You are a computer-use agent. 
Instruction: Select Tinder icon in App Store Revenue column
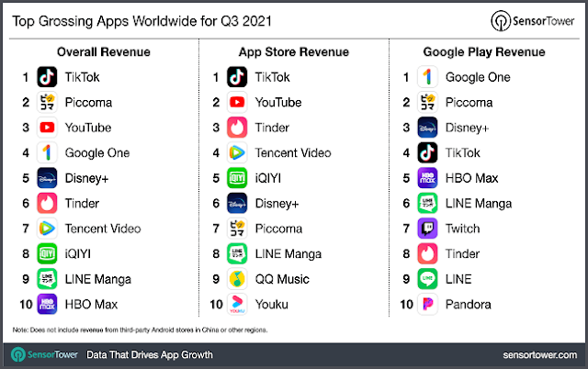point(237,128)
